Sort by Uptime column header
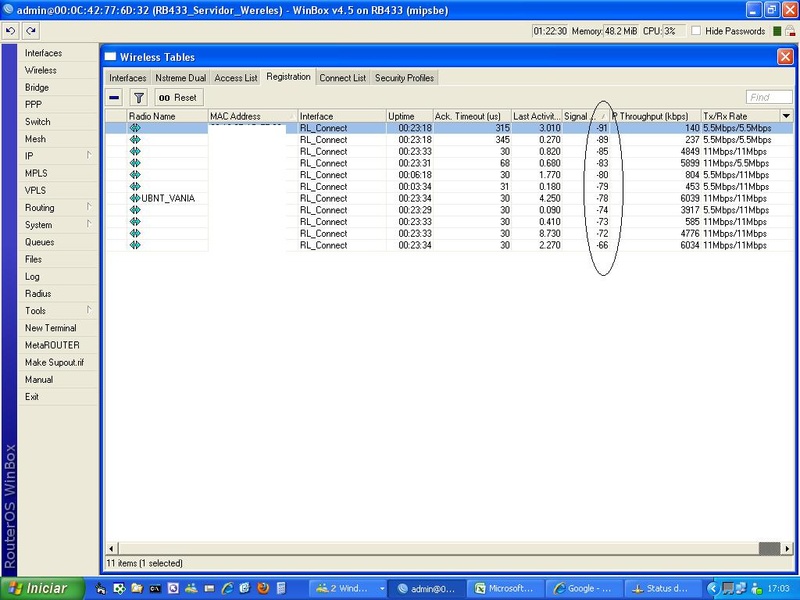This screenshot has width=800, height=600. click(410, 116)
